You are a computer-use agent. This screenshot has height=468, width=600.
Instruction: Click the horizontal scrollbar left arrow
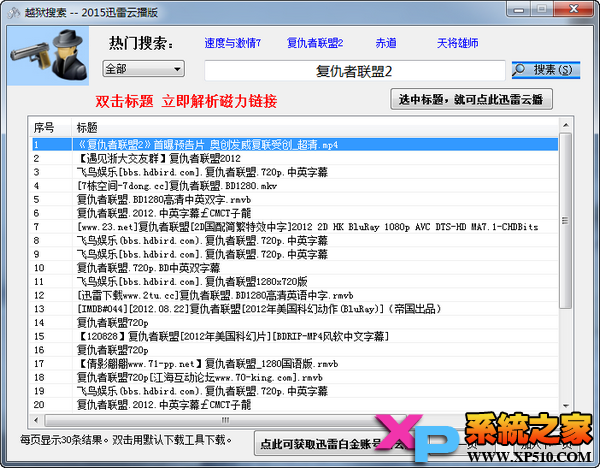point(36,420)
